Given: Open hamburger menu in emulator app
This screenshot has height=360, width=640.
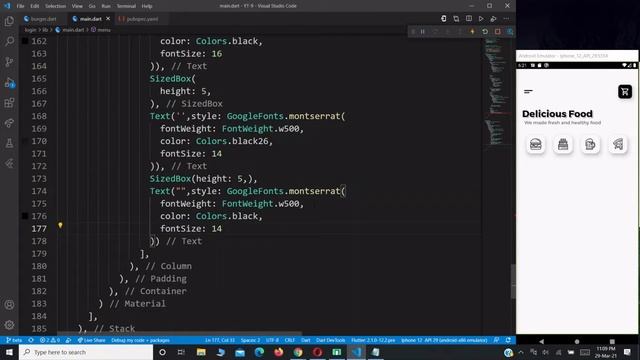Looking at the screenshot, I should click(528, 91).
